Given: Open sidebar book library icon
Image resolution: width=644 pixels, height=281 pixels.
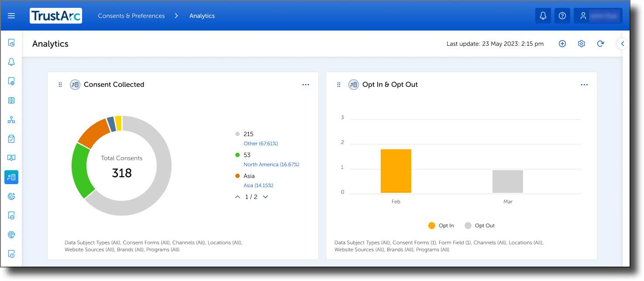Looking at the screenshot, I should [x=11, y=100].
